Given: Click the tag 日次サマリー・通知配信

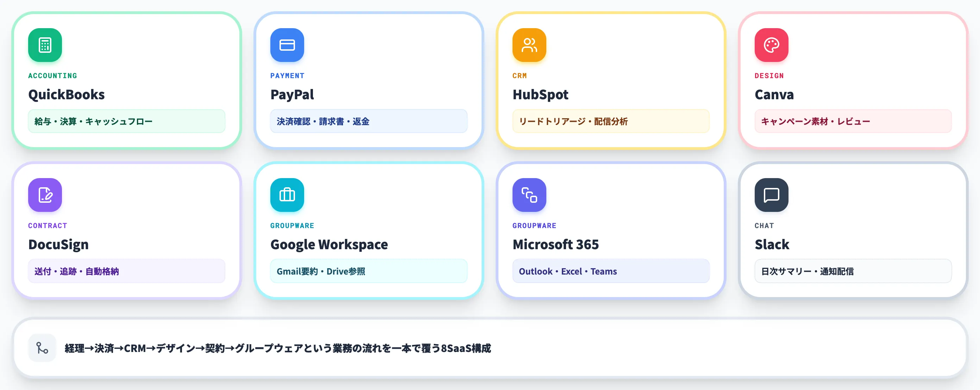Looking at the screenshot, I should [x=853, y=271].
